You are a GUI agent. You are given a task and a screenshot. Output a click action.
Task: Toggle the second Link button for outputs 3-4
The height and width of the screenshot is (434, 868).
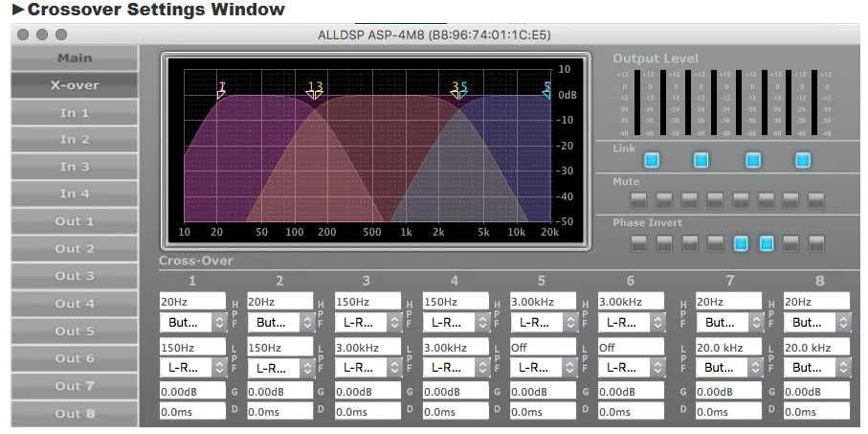click(x=701, y=161)
